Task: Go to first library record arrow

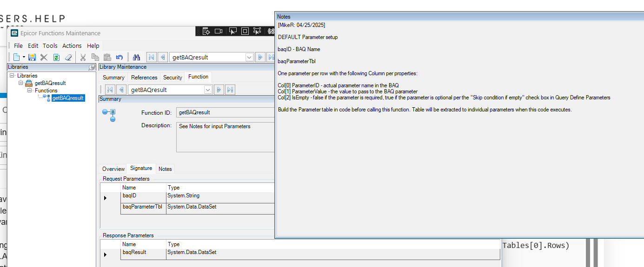Action: click(x=151, y=57)
